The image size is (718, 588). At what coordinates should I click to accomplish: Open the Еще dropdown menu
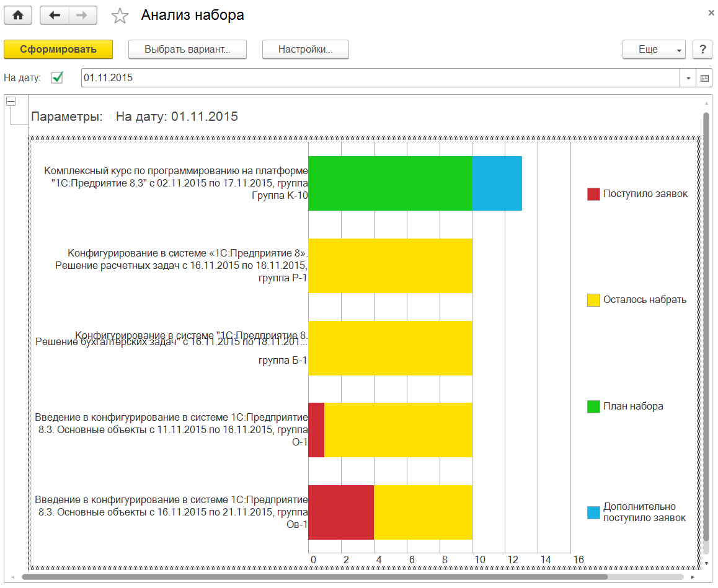[x=654, y=50]
